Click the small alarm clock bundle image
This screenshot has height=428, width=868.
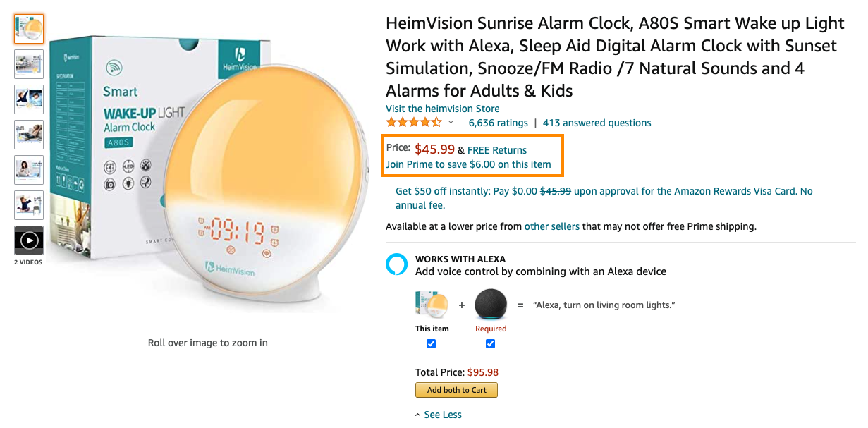click(432, 305)
